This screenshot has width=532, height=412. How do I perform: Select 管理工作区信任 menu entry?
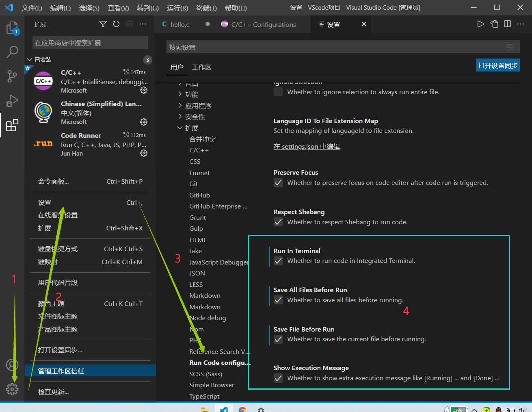(x=90, y=371)
